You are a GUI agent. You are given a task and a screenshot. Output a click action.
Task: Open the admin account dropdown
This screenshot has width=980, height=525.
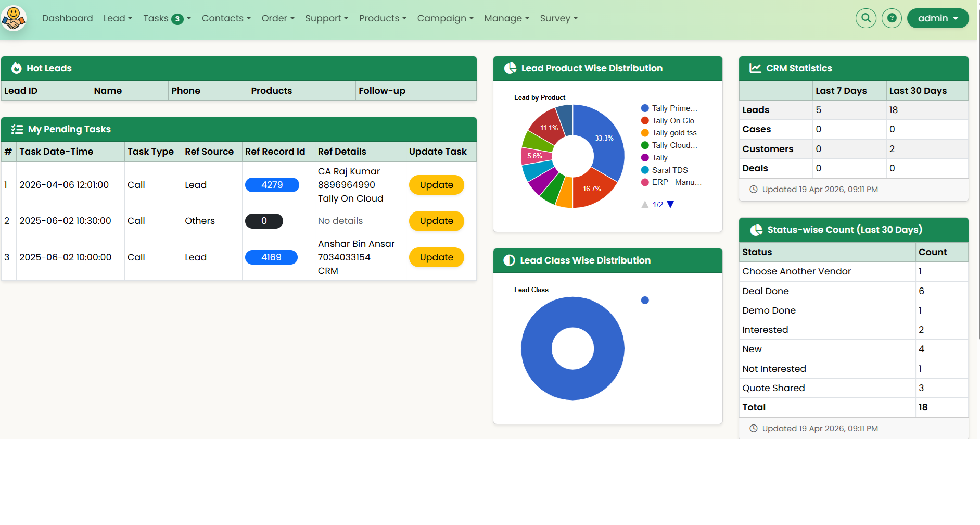point(937,18)
